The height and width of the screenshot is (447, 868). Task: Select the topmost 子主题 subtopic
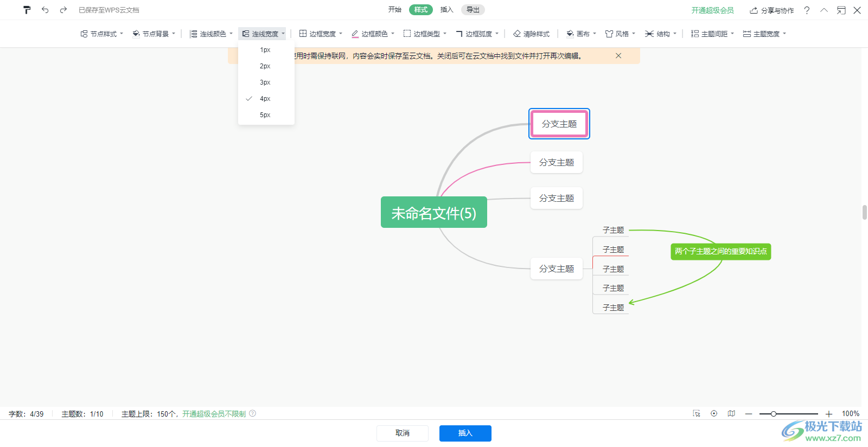click(613, 230)
